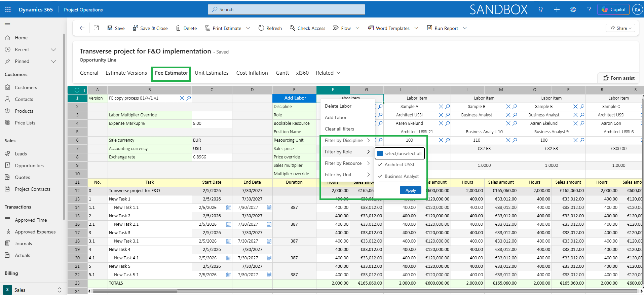The width and height of the screenshot is (644, 295).
Task: Click the Add Labor button in grid
Action: (295, 98)
